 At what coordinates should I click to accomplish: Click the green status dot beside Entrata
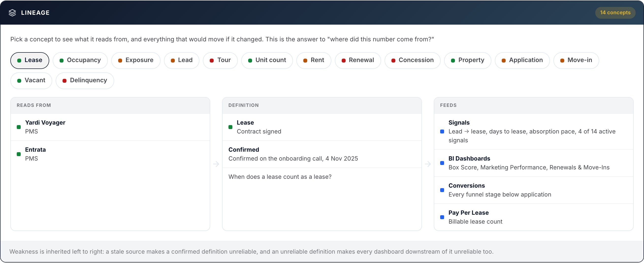click(x=19, y=154)
